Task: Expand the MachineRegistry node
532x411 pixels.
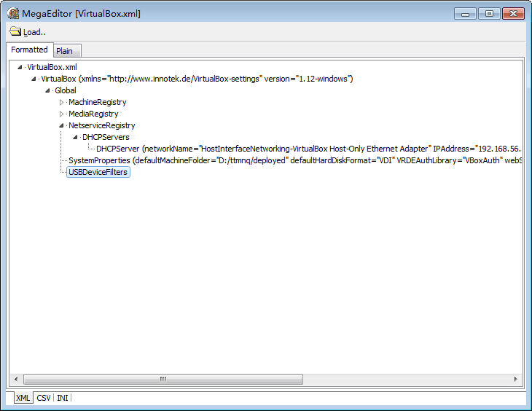Action: pyautogui.click(x=61, y=102)
